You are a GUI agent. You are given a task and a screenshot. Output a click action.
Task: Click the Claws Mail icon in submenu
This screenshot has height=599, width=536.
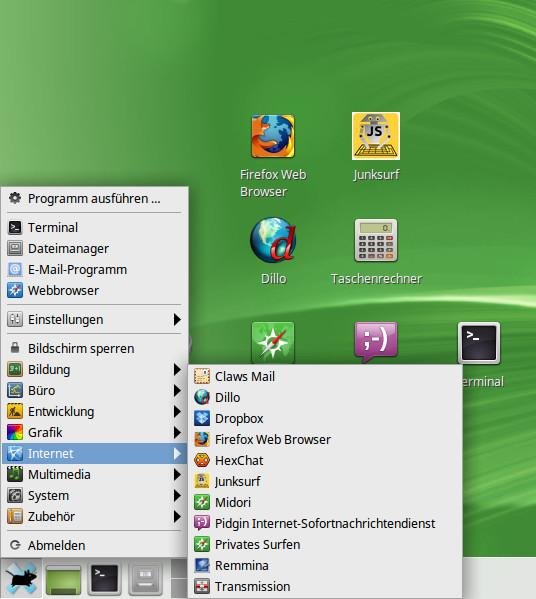point(202,376)
